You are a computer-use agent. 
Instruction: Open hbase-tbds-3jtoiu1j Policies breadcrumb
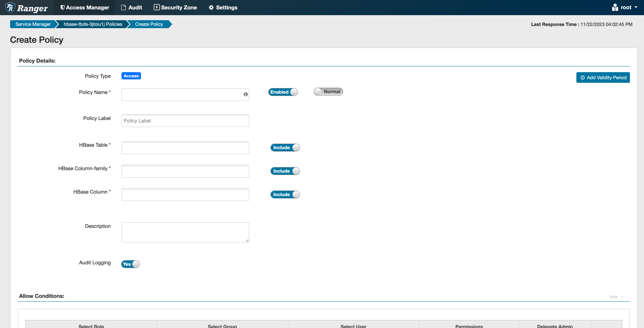93,24
